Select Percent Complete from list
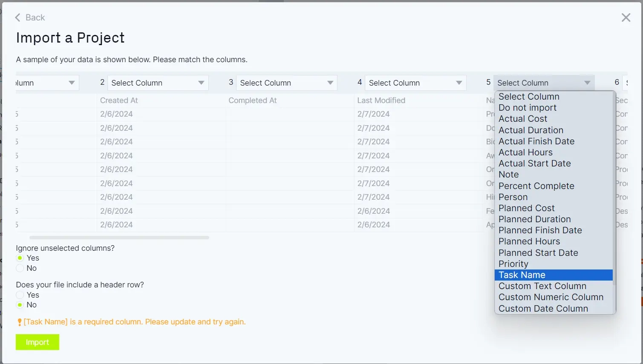The width and height of the screenshot is (643, 364). 536,186
